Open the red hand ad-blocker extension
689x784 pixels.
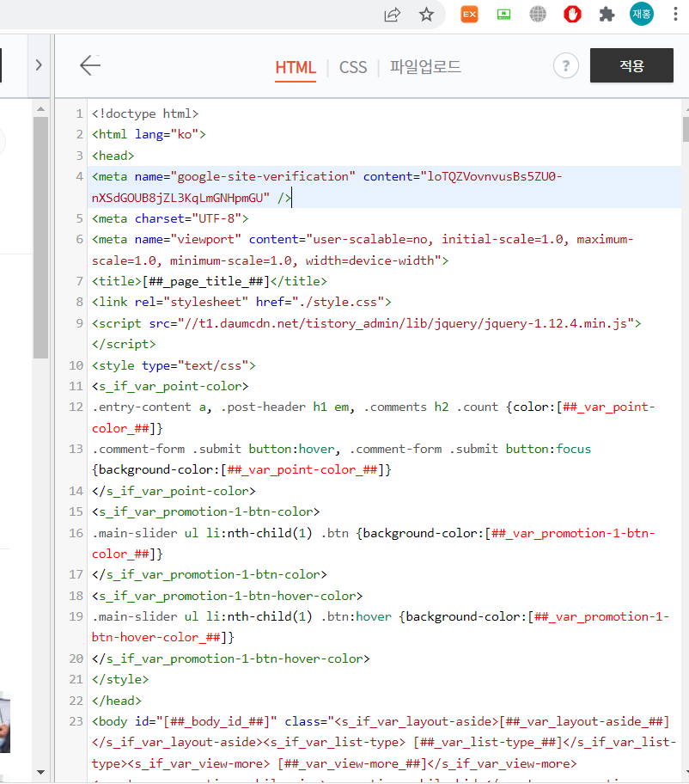pyautogui.click(x=572, y=15)
